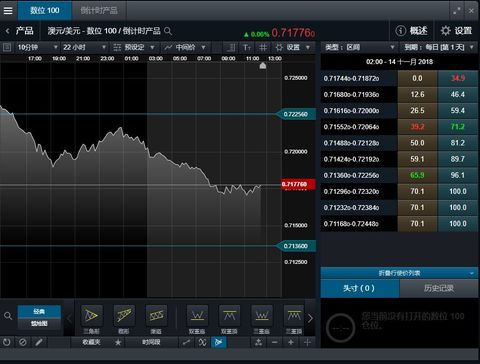Open the 10分钟 interval dropdown

click(37, 47)
